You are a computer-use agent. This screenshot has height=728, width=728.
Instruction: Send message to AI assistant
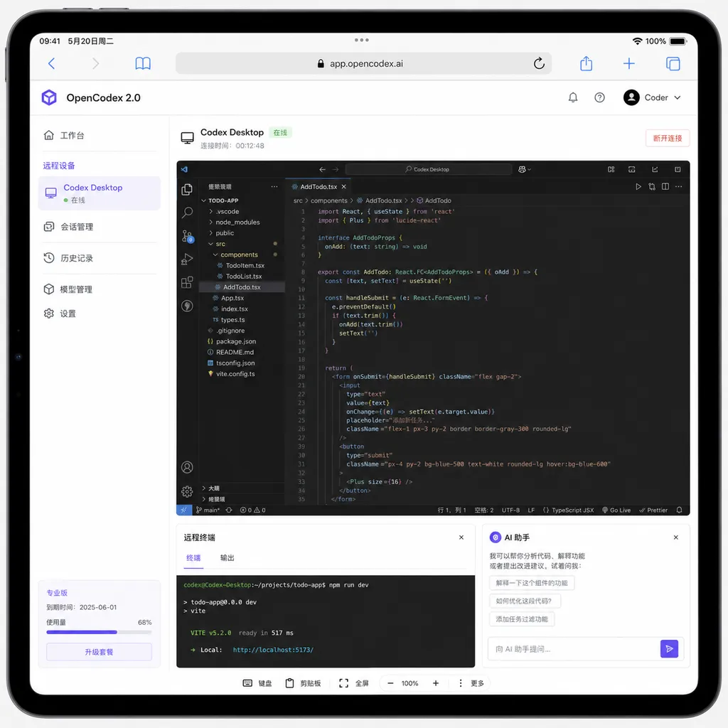(669, 648)
